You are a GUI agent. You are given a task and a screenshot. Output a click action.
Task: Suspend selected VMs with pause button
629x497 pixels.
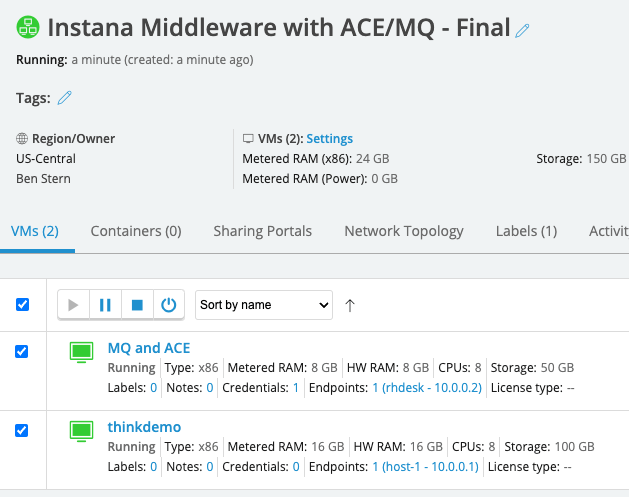click(105, 305)
